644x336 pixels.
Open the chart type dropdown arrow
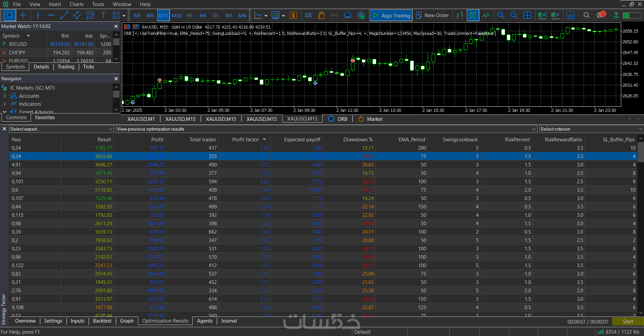[266, 16]
